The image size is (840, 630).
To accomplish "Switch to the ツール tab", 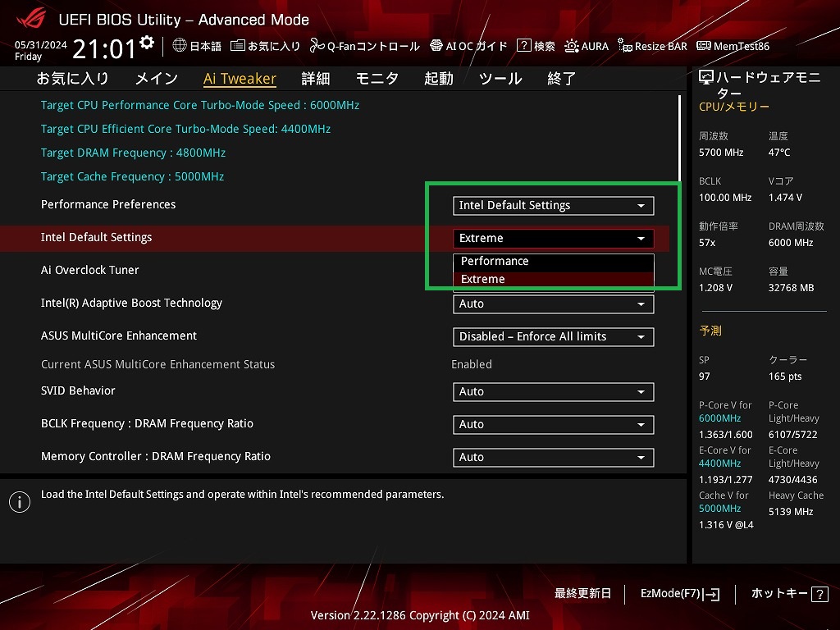I will (x=500, y=79).
